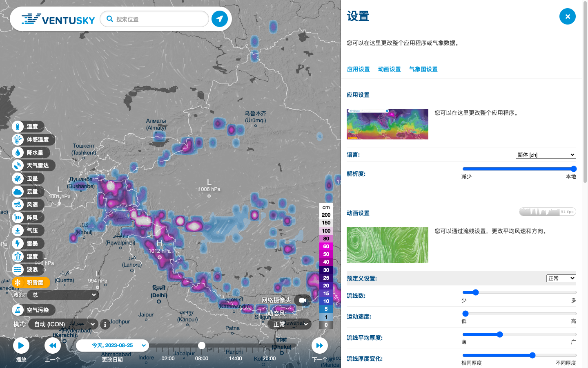Click the timeline slider handle

(x=202, y=346)
